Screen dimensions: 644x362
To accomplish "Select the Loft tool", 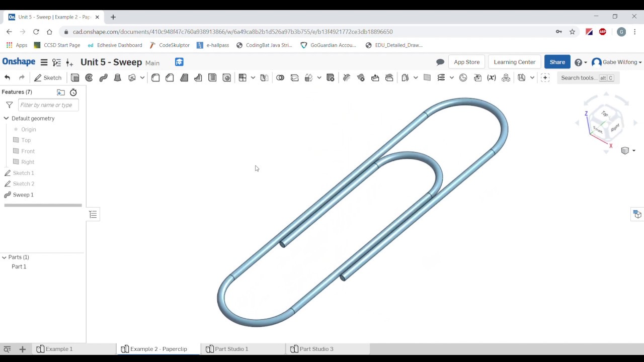I will point(117,77).
